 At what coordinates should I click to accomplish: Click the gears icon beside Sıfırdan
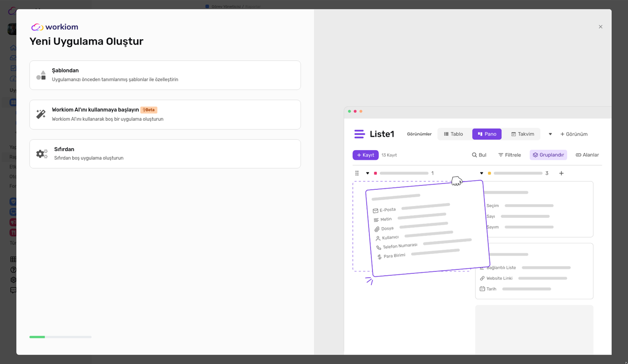click(42, 154)
